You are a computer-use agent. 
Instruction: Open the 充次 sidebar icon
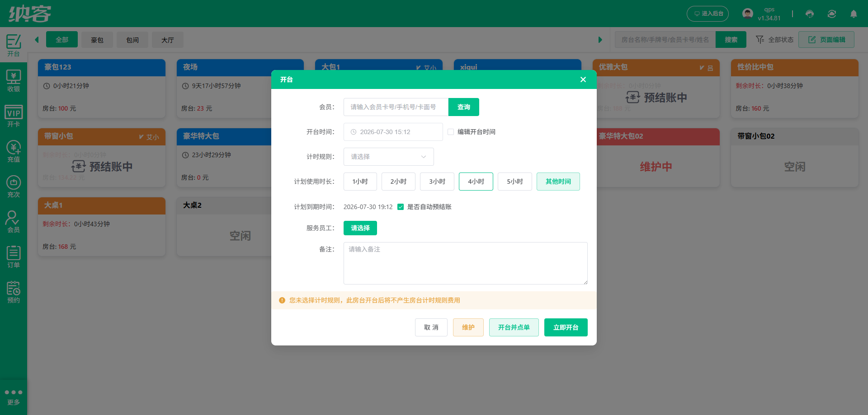pos(14,187)
